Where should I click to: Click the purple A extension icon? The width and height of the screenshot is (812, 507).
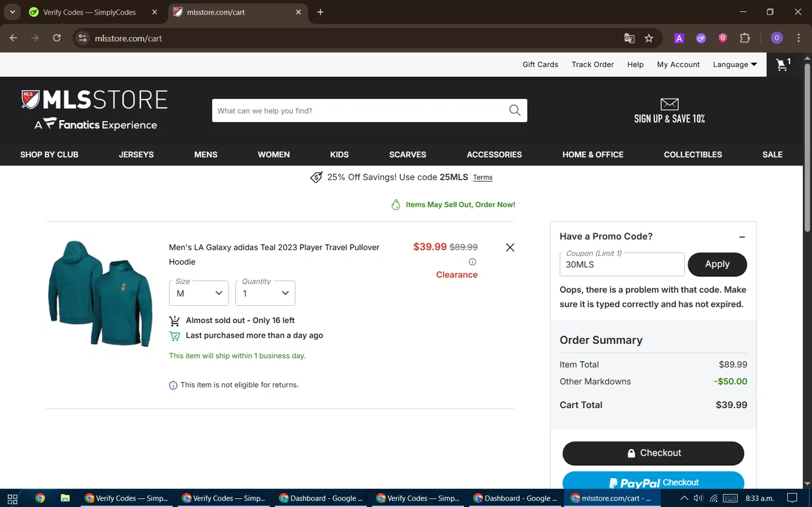[679, 38]
